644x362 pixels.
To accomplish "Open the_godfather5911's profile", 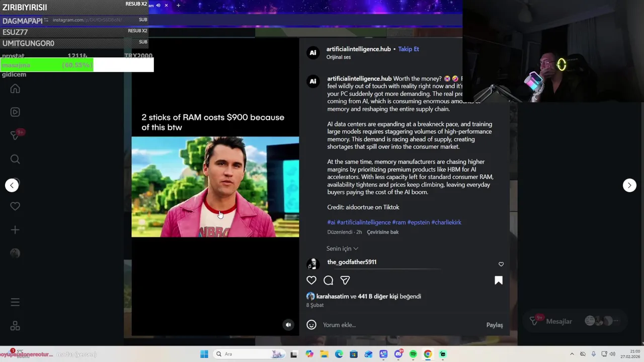I will pos(352,262).
